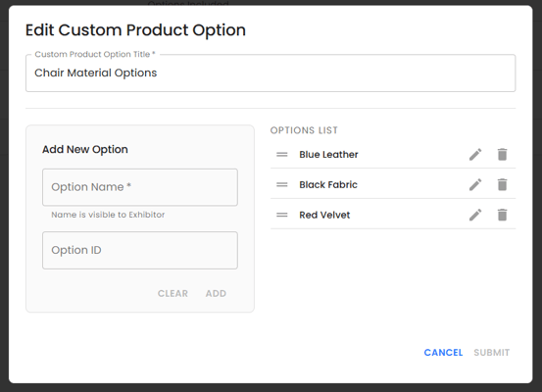Image resolution: width=542 pixels, height=392 pixels.
Task: Edit the Red Velvet option
Action: [475, 215]
